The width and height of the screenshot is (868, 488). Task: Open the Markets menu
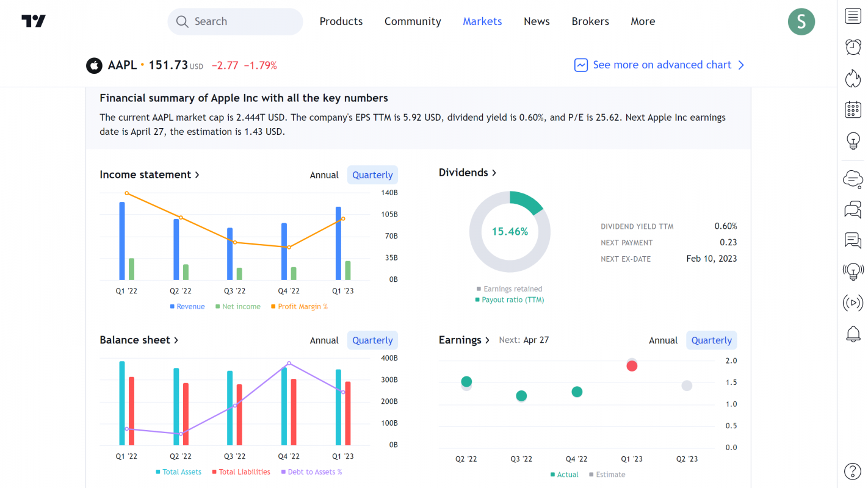point(482,21)
